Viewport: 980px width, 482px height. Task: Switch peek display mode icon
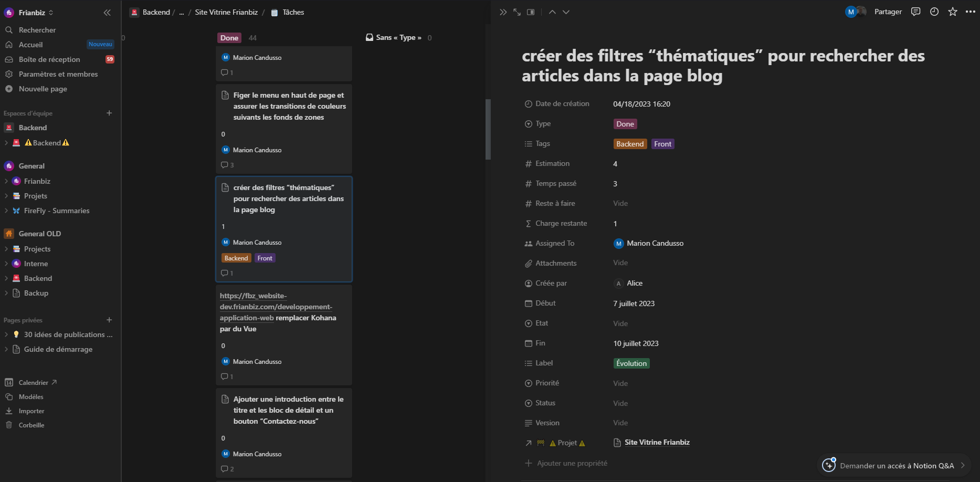[x=531, y=12]
